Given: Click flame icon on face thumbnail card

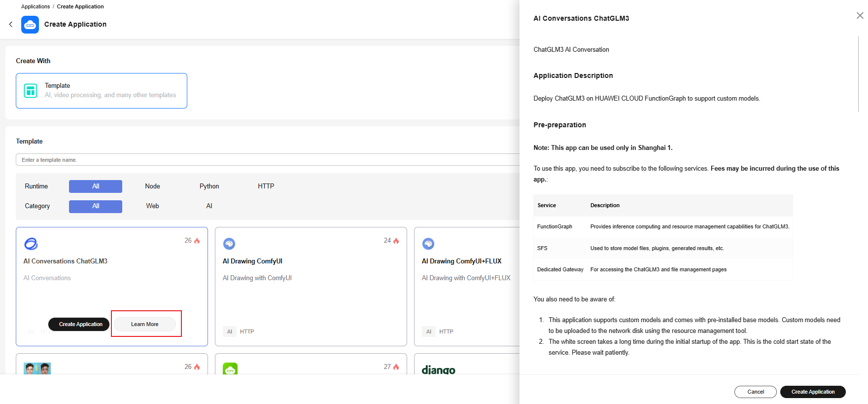Looking at the screenshot, I should 197,367.
